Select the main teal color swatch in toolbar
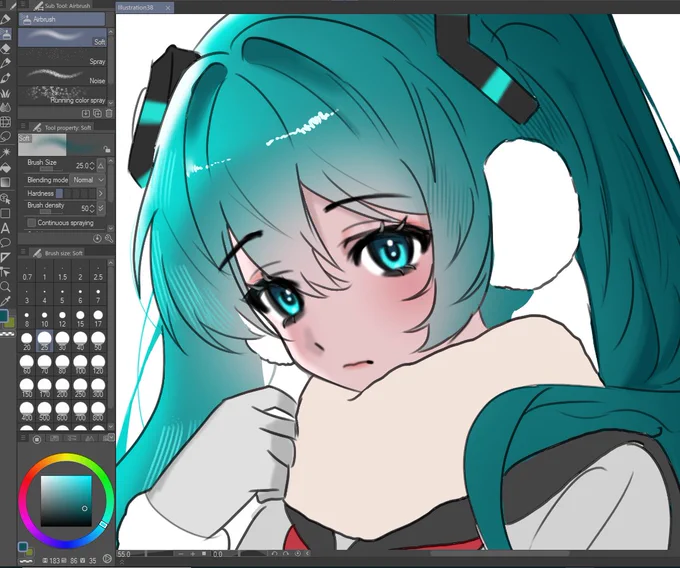The image size is (680, 568). (4, 316)
